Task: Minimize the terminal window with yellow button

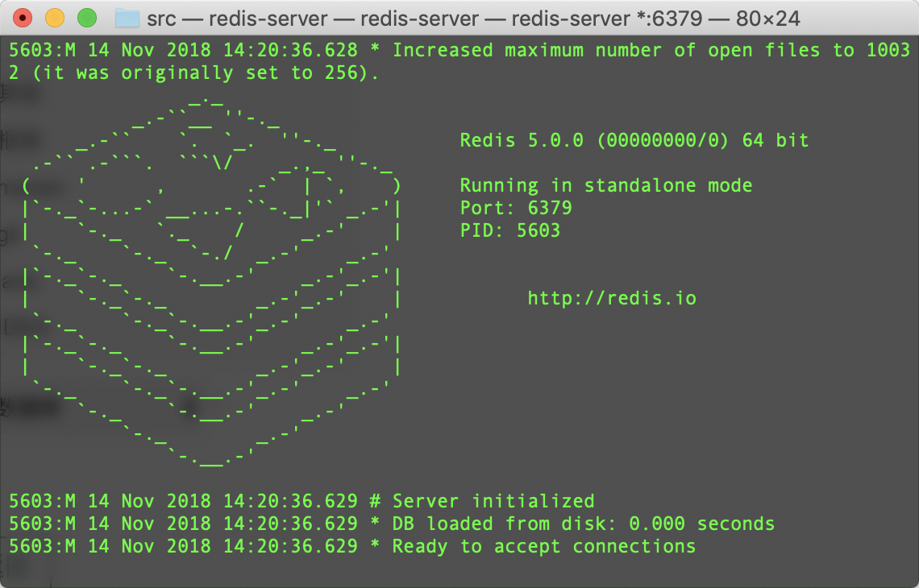Action: (55, 19)
